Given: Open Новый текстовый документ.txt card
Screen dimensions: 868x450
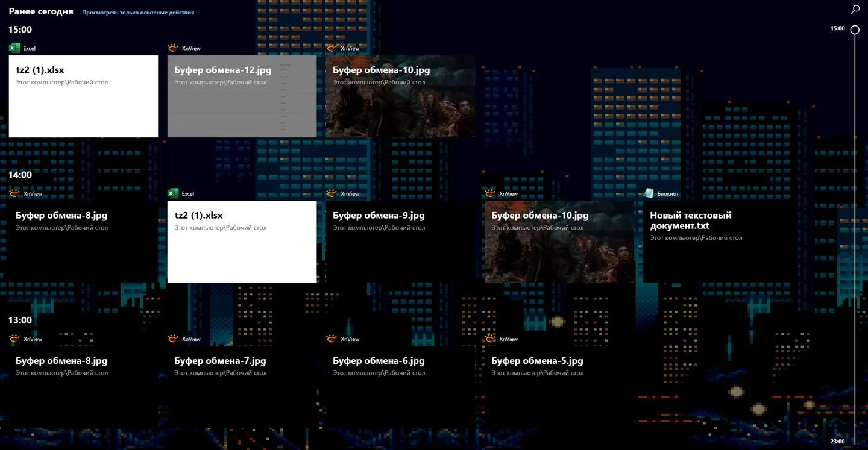Looking at the screenshot, I should pos(717,242).
